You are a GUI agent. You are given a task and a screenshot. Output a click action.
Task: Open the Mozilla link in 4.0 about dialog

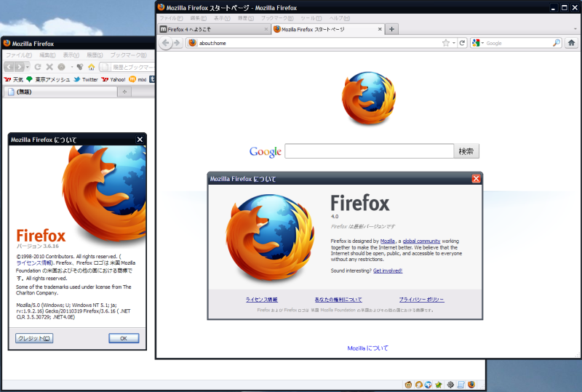pos(388,241)
